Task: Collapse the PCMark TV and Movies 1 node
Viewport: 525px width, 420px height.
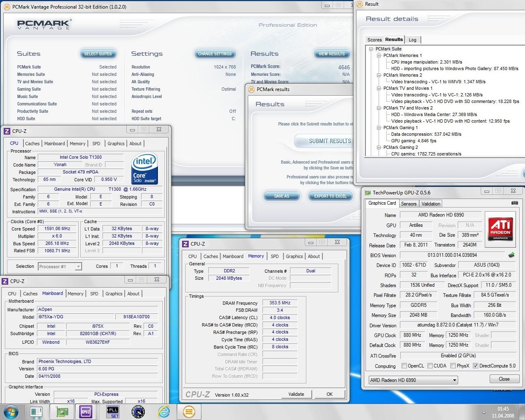Action: [379, 88]
